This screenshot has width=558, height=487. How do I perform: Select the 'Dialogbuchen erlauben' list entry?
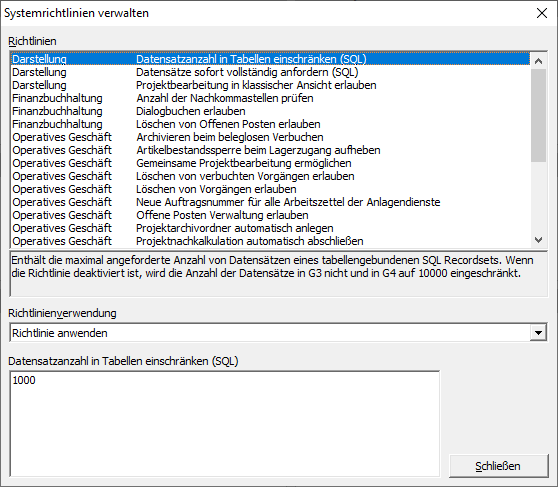(x=271, y=111)
